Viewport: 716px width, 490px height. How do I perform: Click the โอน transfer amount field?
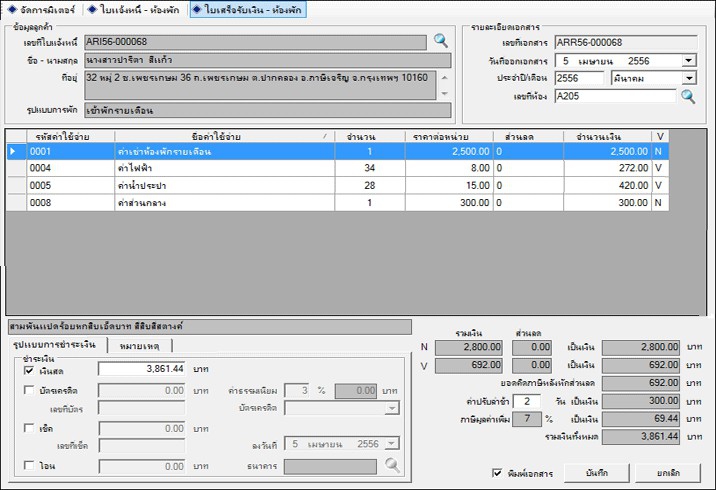click(142, 466)
